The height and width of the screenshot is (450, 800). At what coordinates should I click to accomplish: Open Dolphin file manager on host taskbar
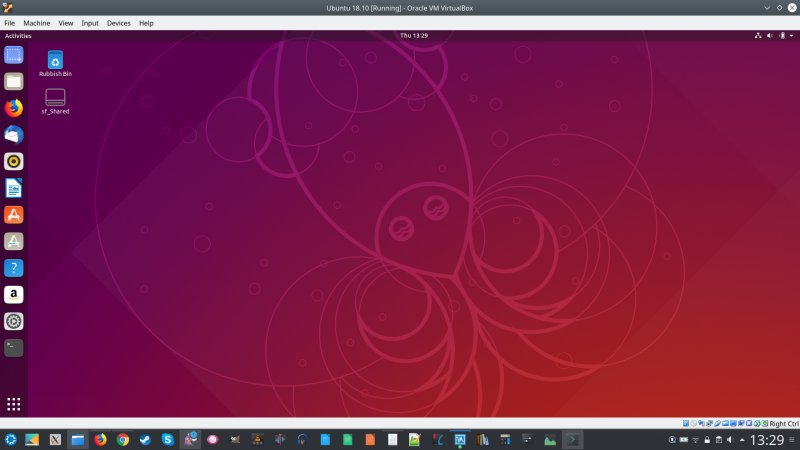coord(78,439)
